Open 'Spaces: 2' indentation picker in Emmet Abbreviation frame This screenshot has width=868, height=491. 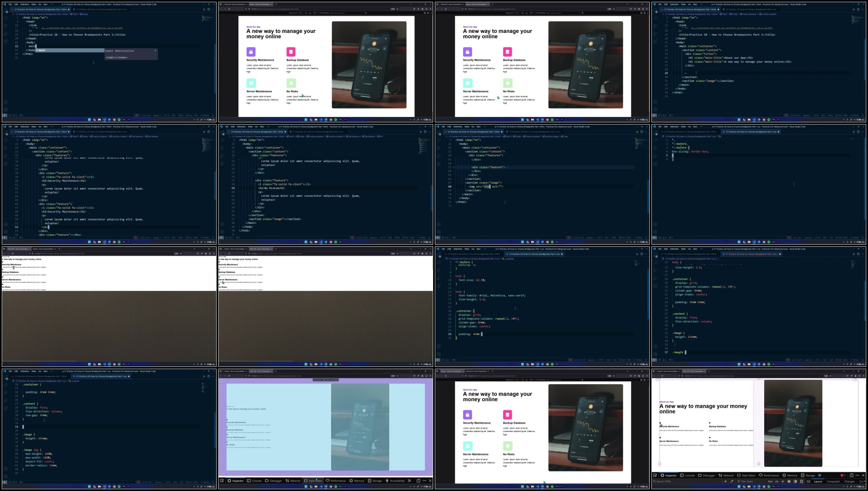pyautogui.click(x=157, y=116)
